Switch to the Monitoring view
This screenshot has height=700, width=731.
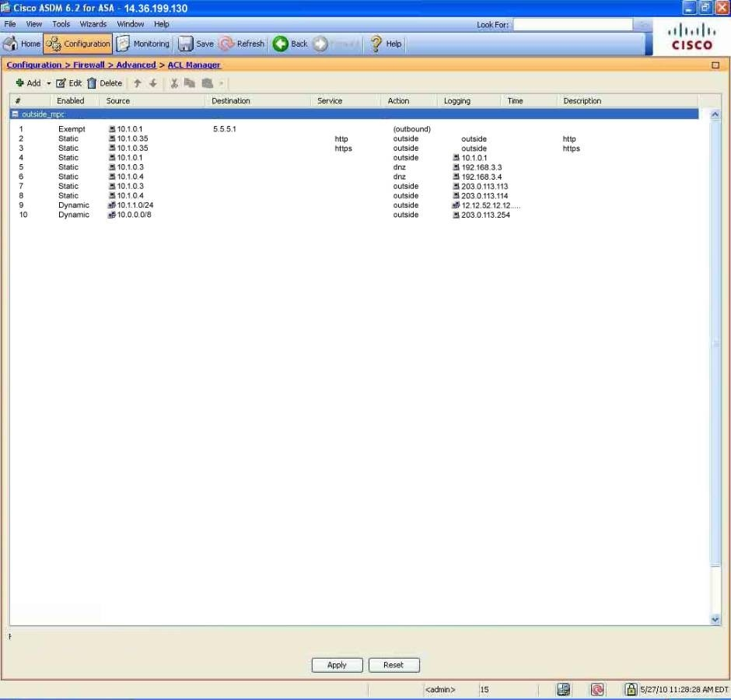143,44
